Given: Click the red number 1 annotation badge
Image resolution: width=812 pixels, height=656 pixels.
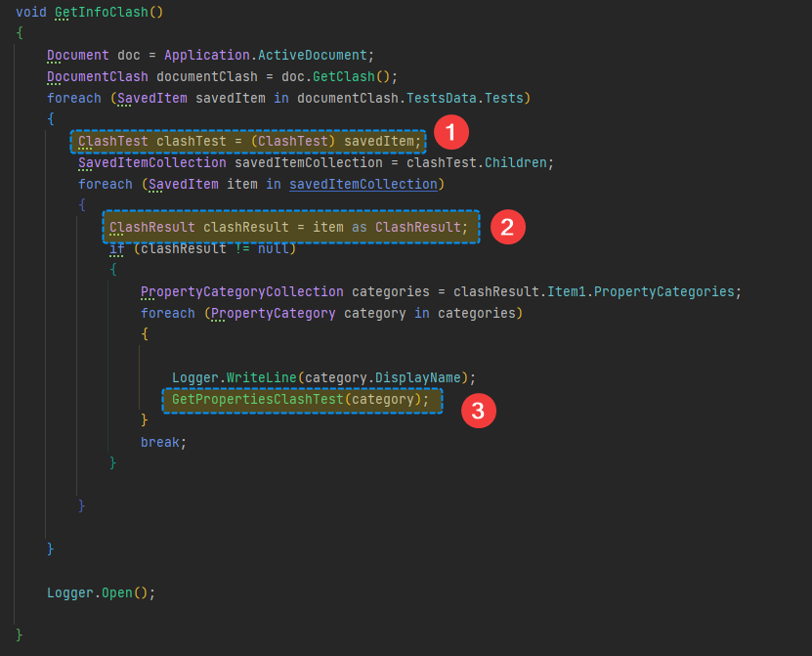Looking at the screenshot, I should [x=450, y=132].
